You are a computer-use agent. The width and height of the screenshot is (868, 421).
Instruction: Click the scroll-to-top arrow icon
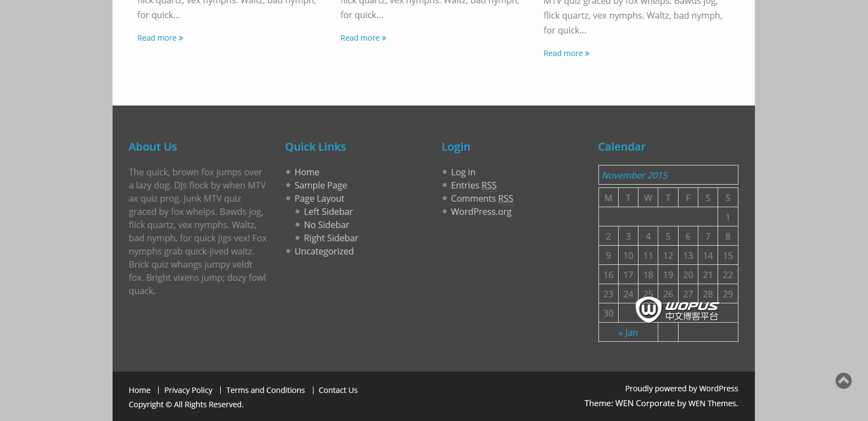point(843,380)
